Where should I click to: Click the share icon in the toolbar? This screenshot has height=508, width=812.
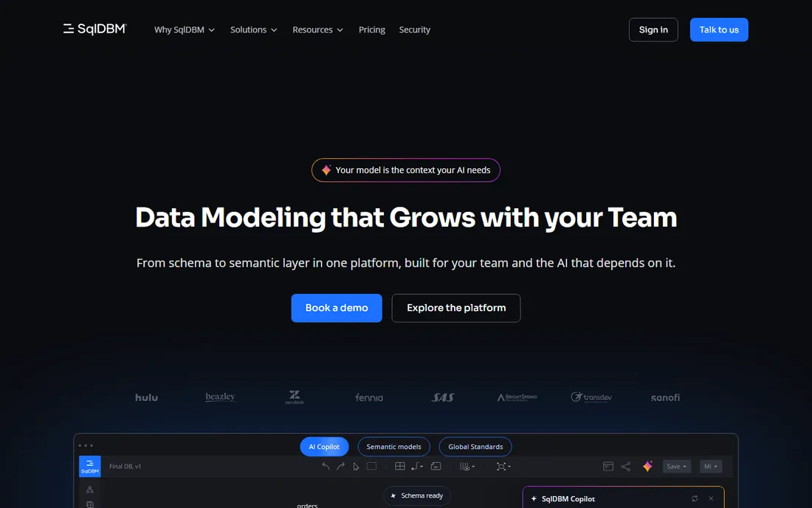point(625,466)
